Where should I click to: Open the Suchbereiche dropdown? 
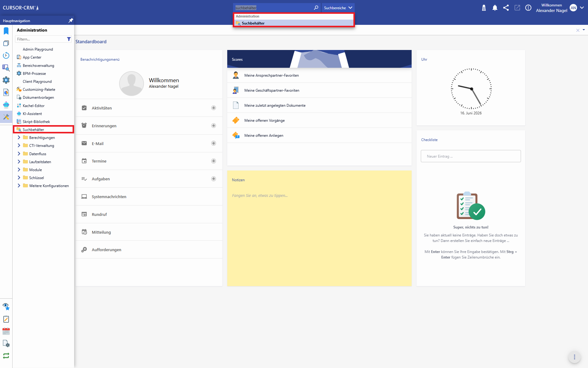point(338,8)
